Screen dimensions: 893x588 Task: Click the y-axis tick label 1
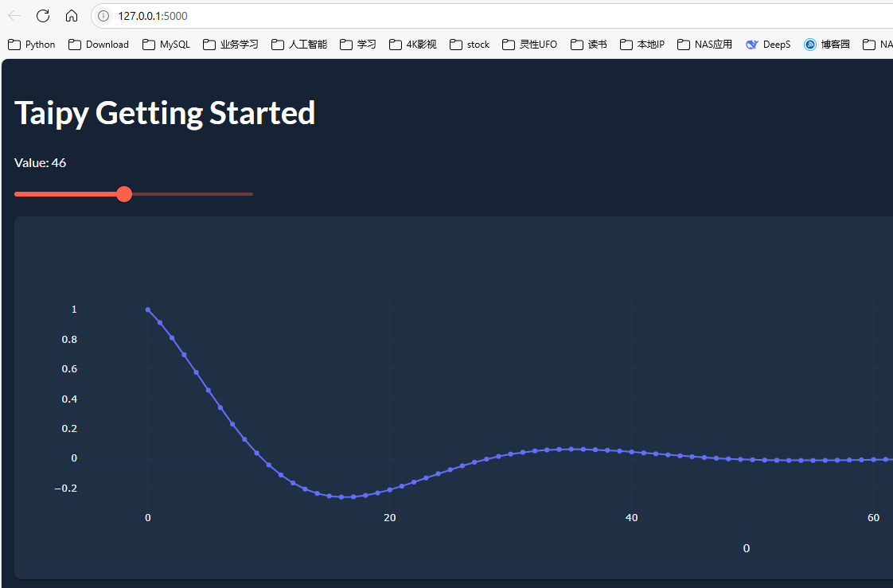[x=74, y=309]
